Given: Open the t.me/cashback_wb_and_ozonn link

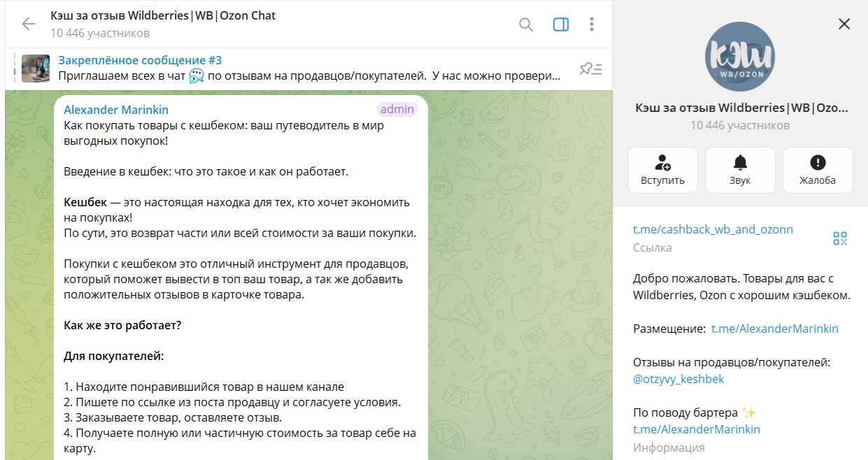Looking at the screenshot, I should (713, 229).
